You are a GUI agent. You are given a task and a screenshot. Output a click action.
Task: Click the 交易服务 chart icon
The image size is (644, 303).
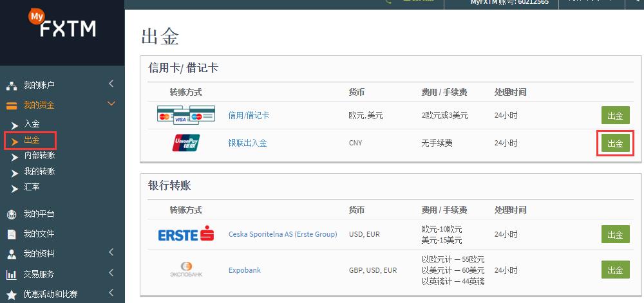[11, 275]
